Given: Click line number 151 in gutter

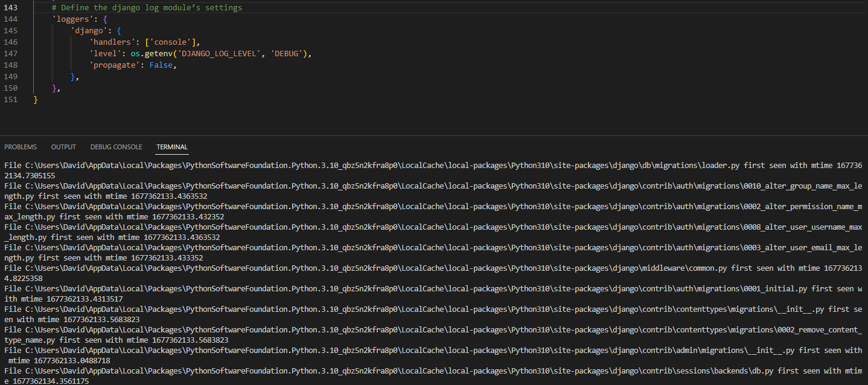Looking at the screenshot, I should click(11, 100).
